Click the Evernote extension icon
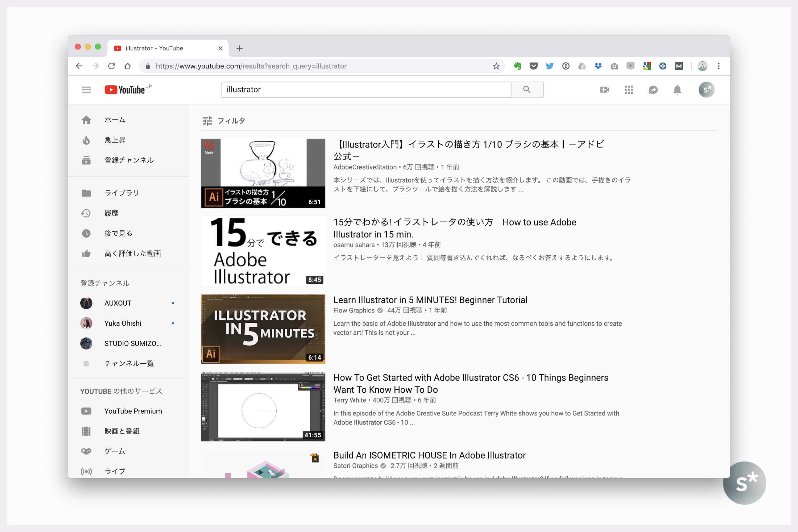Image resolution: width=798 pixels, height=532 pixels. tap(517, 66)
